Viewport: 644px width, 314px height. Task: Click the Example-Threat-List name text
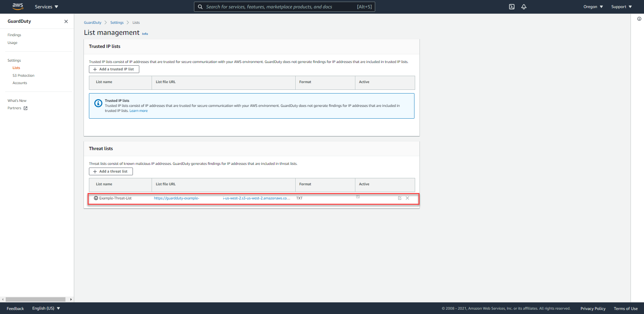click(x=115, y=198)
